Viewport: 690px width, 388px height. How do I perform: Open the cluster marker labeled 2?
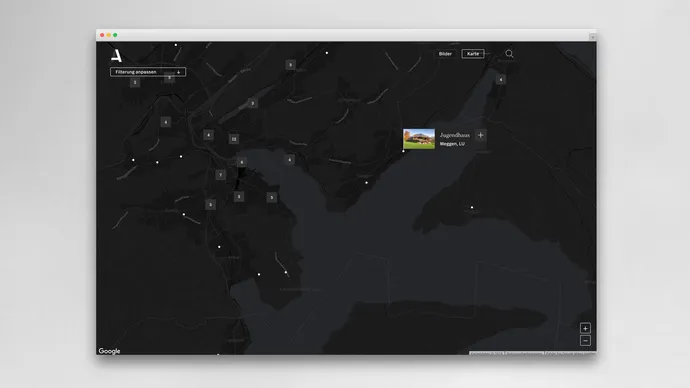(135, 82)
